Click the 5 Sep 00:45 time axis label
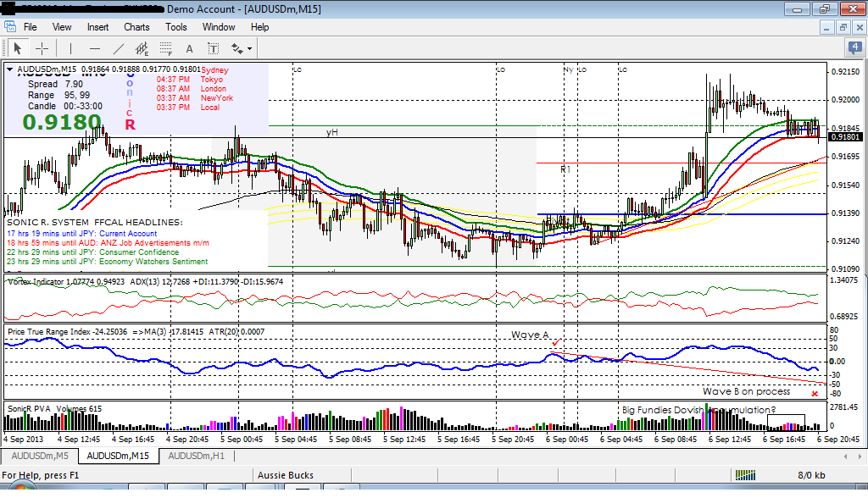Viewport: 868px width, 498px height. pos(242,440)
